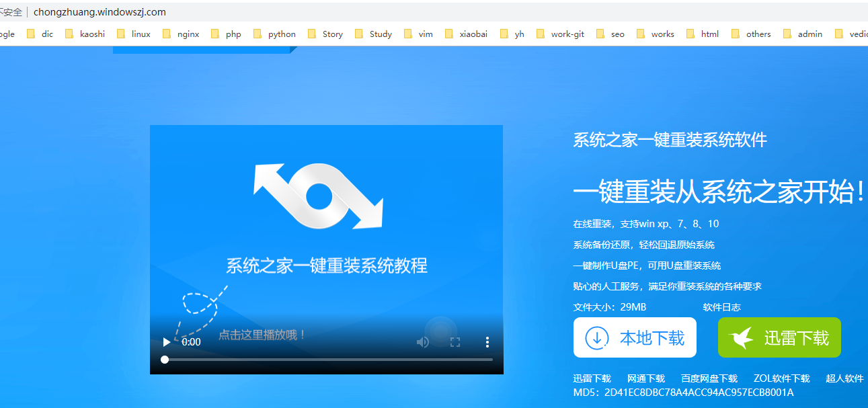Open the 百度网盘下载 link
Image resolution: width=868 pixels, height=408 pixels.
tap(709, 378)
